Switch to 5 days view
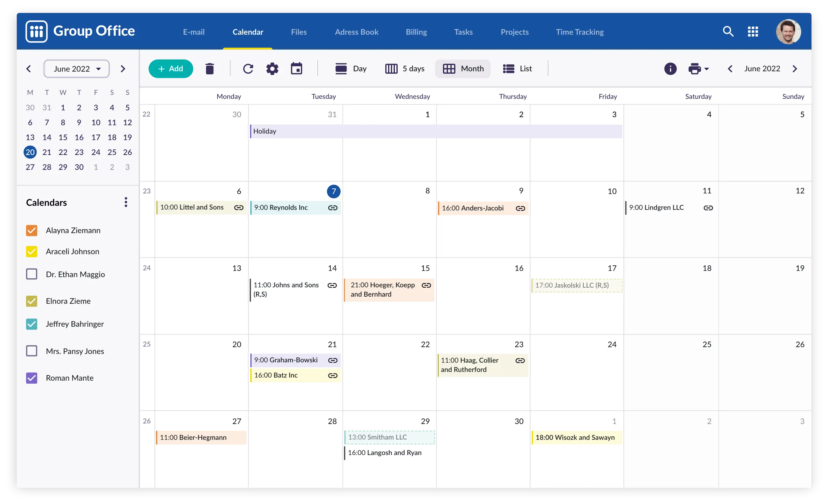 click(405, 68)
